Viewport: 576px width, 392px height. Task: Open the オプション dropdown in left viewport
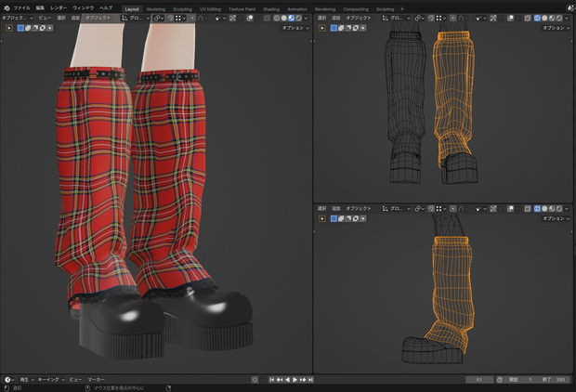295,28
